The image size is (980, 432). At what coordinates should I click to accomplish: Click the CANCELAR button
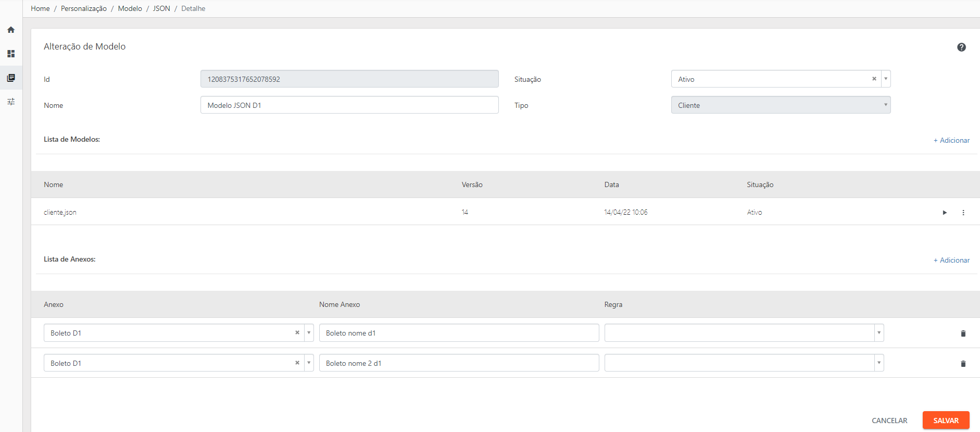pos(889,421)
